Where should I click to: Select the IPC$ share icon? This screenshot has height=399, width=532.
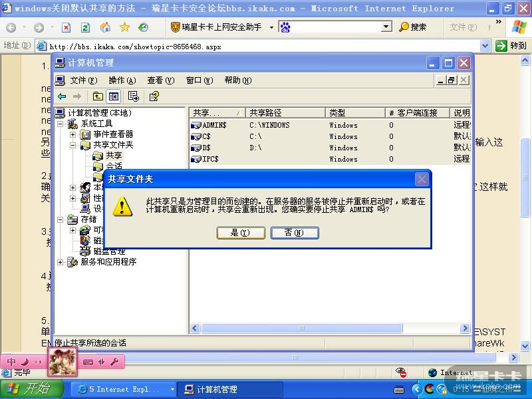tap(196, 159)
